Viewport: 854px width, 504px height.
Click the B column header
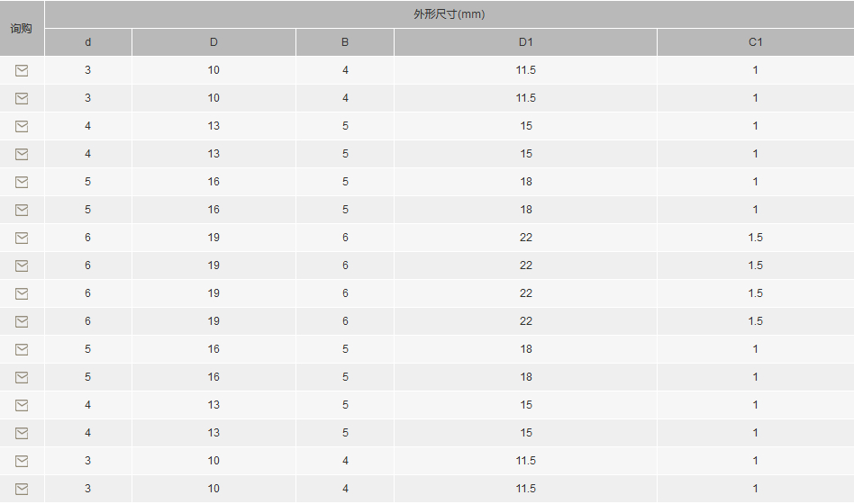(345, 42)
